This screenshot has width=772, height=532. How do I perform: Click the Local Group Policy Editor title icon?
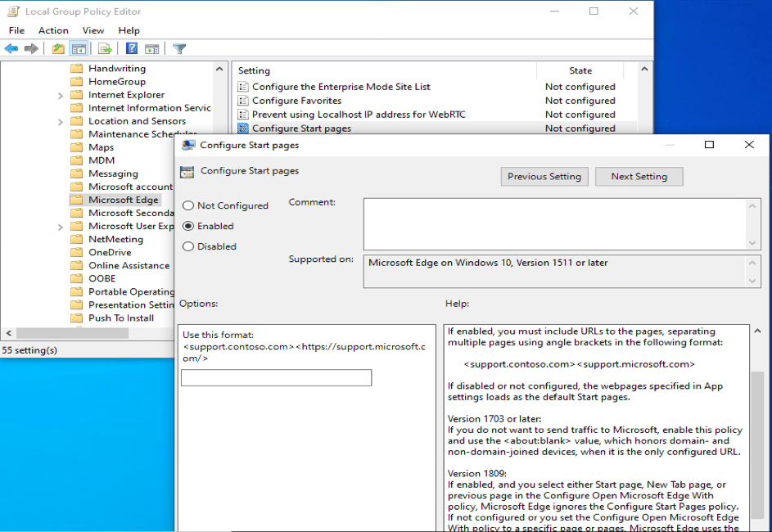13,11
